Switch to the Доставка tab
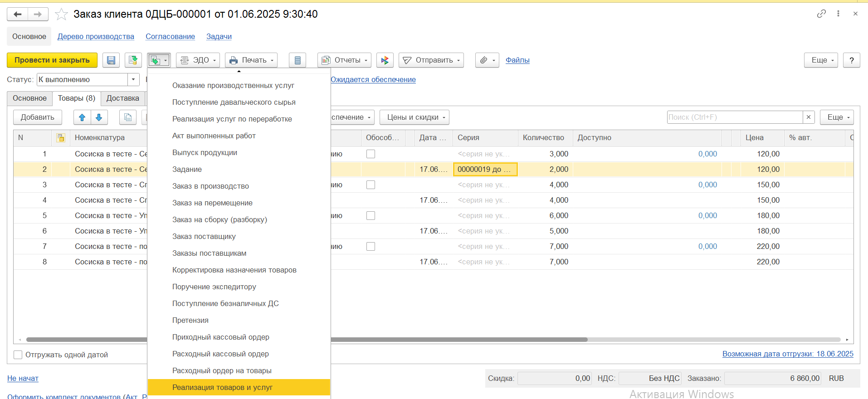The image size is (868, 399). click(x=122, y=98)
